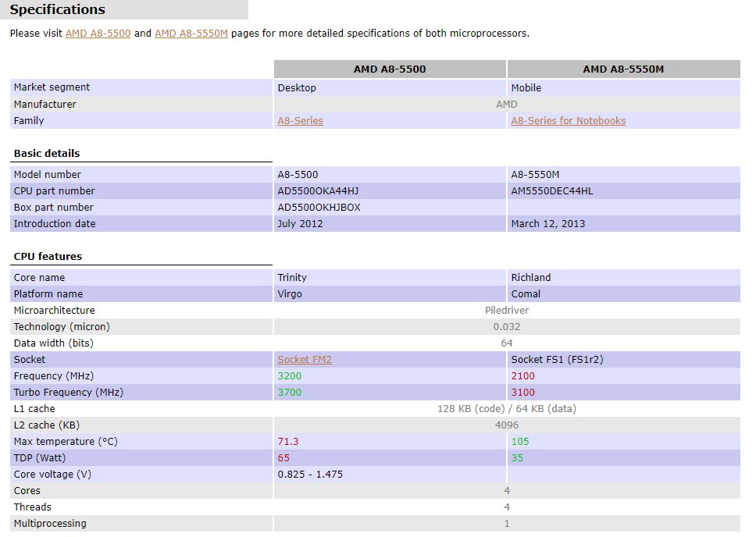Select the AM5550DEC44HL part number cell

click(551, 191)
